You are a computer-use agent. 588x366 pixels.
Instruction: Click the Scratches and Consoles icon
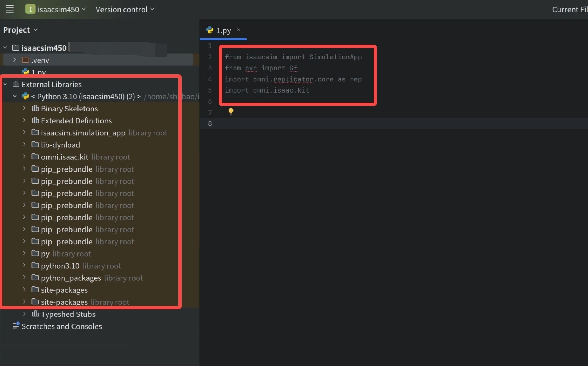pos(16,326)
